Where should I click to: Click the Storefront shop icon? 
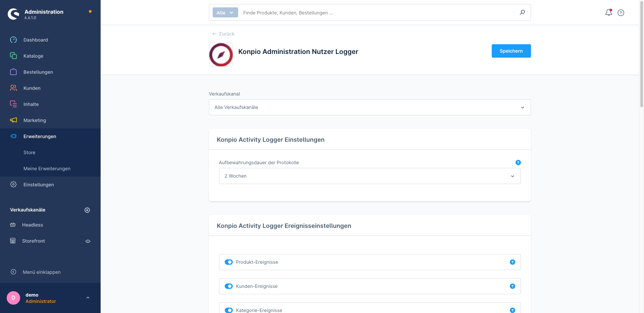pos(13,241)
